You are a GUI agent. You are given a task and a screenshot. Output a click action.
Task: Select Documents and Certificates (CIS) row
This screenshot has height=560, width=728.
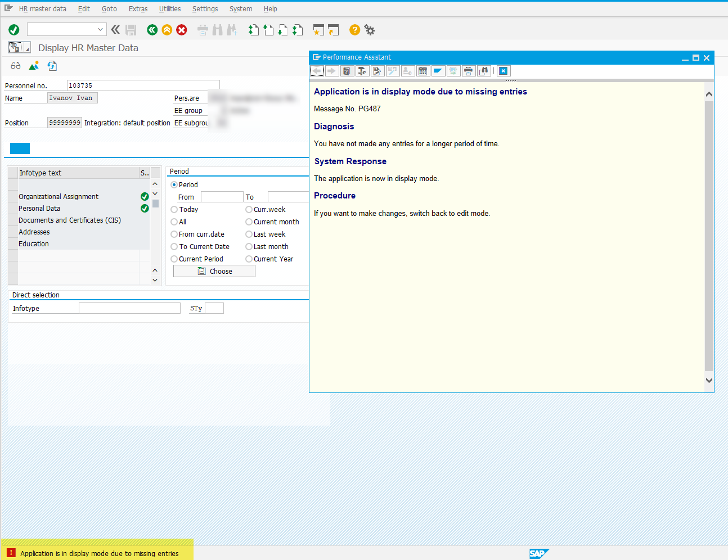click(x=79, y=220)
